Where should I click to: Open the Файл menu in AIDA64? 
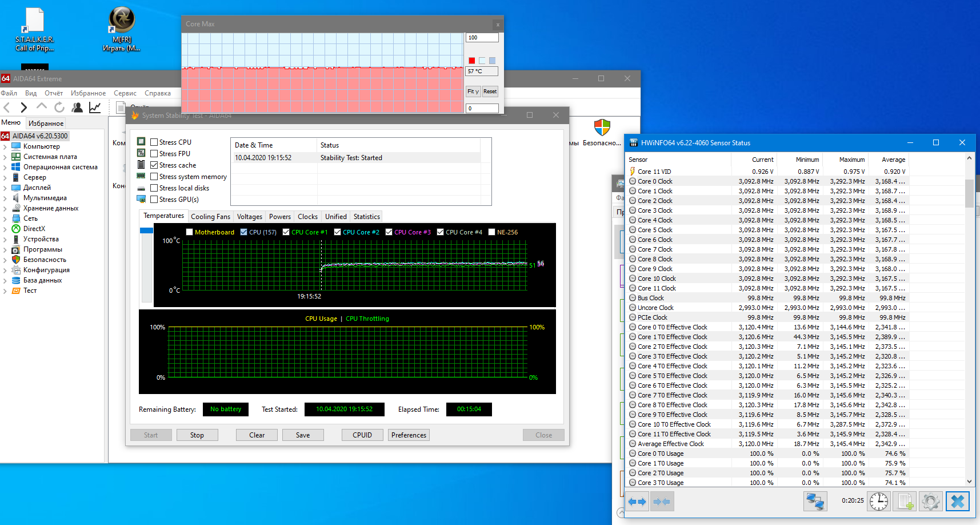(9, 93)
